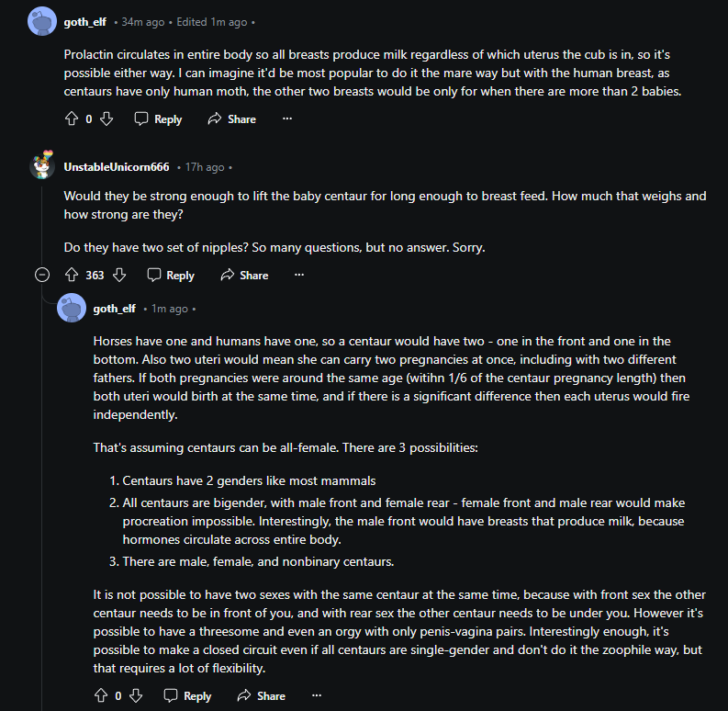
Task: Upvote UnstableUnicorn666's comment
Action: click(72, 275)
